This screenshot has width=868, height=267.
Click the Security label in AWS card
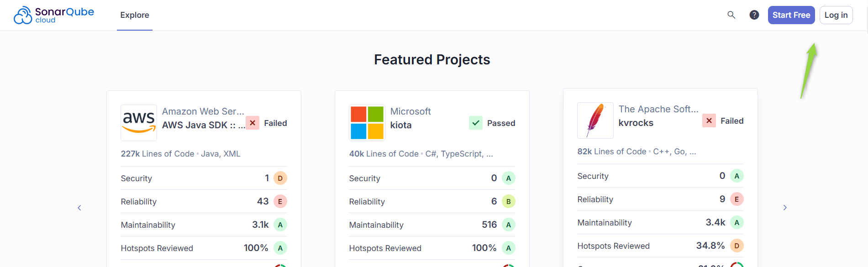[137, 178]
